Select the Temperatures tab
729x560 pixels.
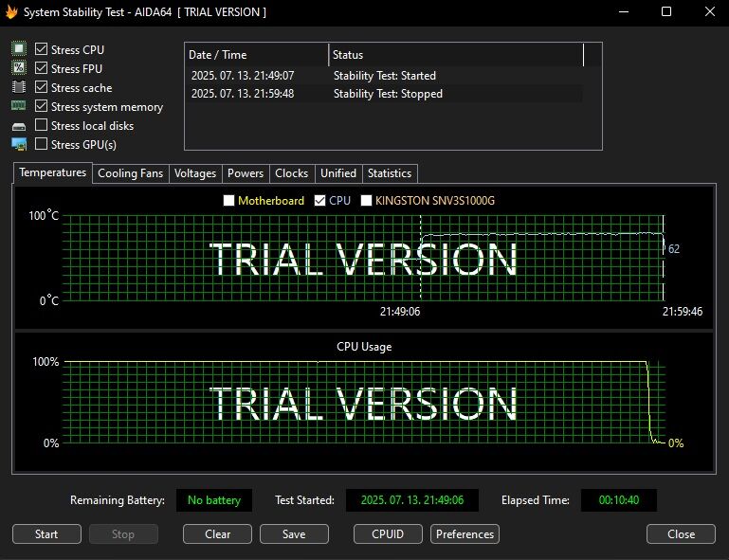[52, 172]
